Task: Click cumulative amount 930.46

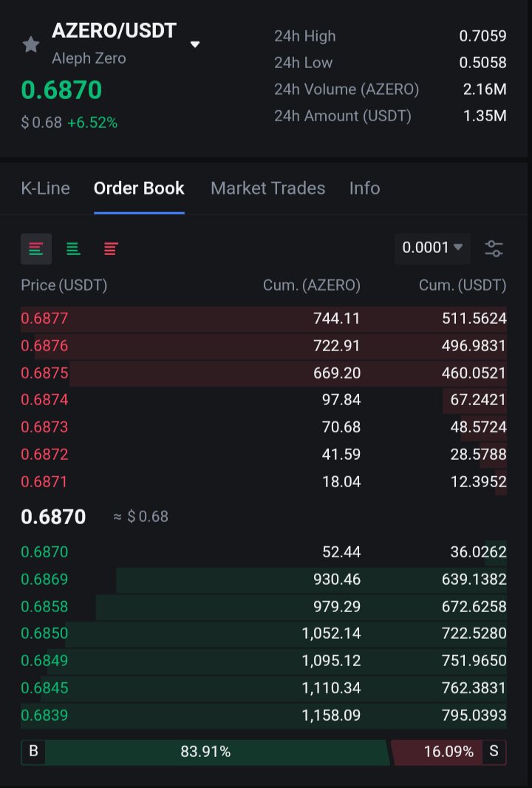Action: click(337, 579)
